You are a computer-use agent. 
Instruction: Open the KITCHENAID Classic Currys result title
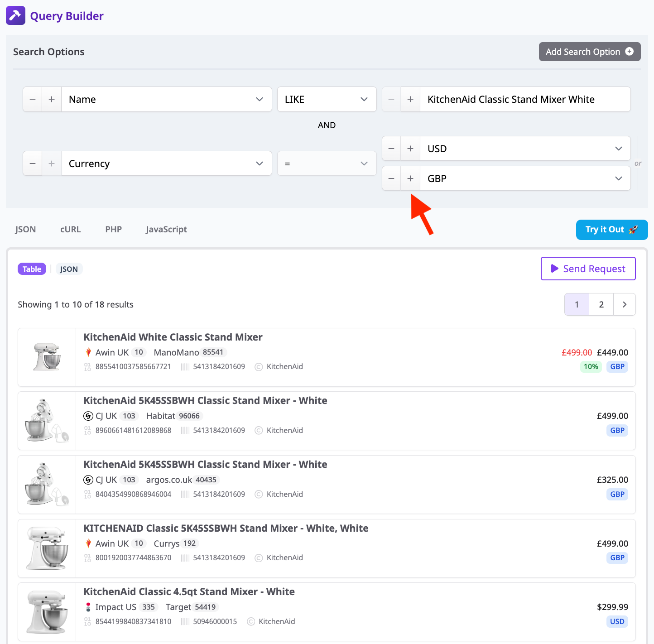[226, 528]
